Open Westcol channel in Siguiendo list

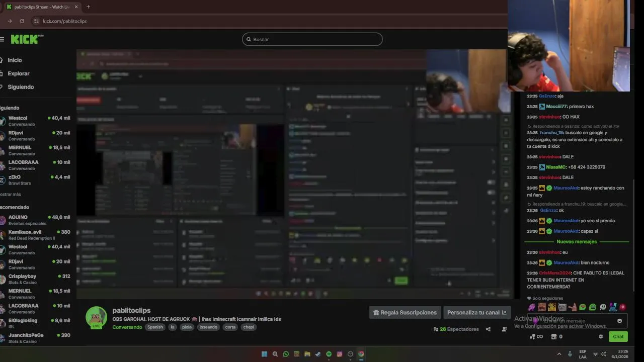tap(35, 121)
